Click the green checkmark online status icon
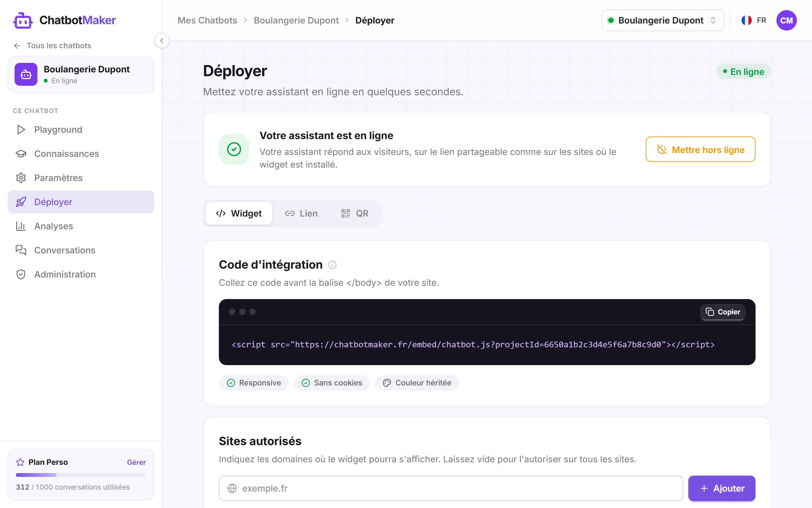 pyautogui.click(x=234, y=149)
